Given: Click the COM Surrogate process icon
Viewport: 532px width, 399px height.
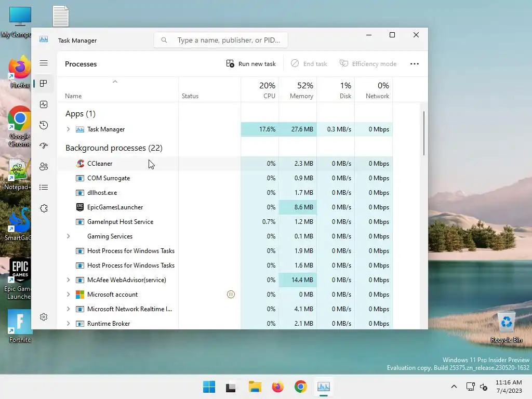Looking at the screenshot, I should pos(79,178).
